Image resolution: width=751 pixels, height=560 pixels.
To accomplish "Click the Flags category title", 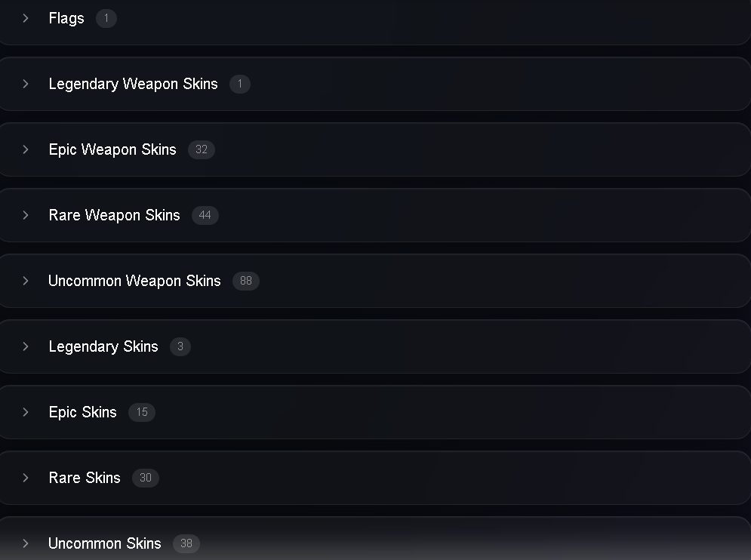I will tap(66, 19).
